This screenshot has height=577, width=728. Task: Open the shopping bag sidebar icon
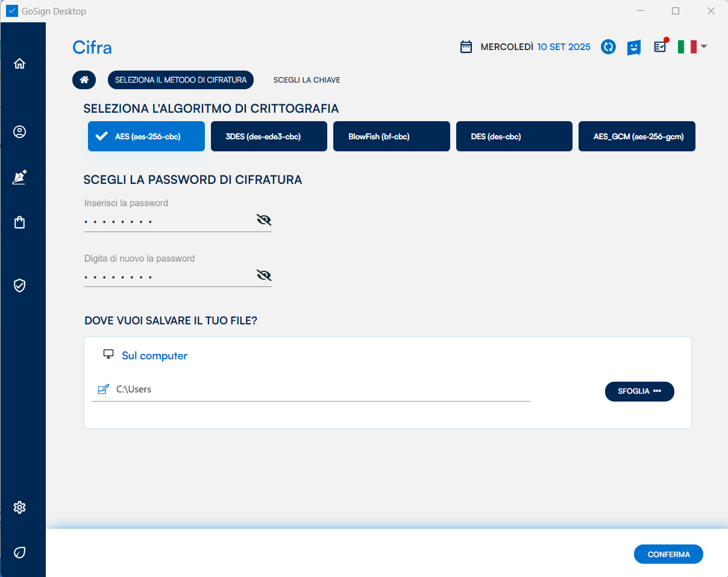(20, 222)
